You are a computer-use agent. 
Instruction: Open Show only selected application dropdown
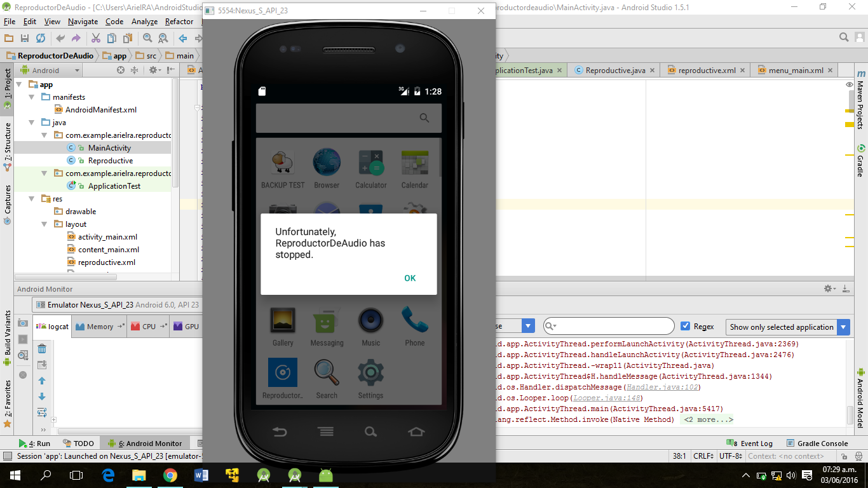[788, 327]
